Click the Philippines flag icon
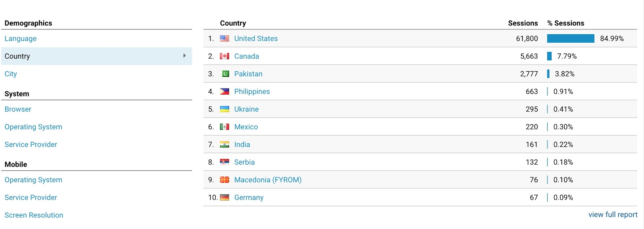 (x=224, y=92)
